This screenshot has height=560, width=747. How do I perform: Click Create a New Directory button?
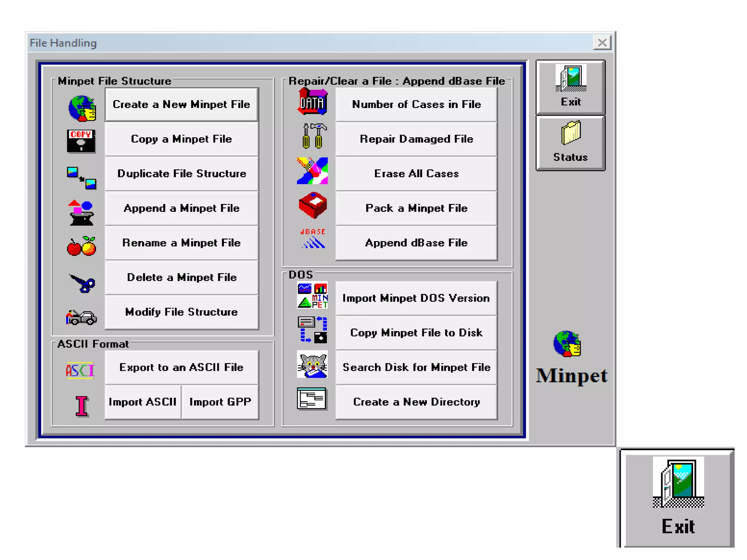click(x=416, y=402)
